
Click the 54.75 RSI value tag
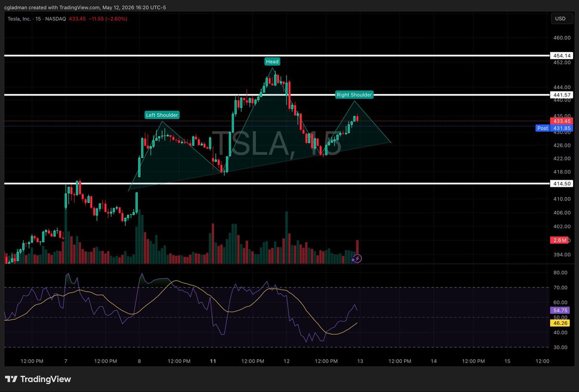560,311
